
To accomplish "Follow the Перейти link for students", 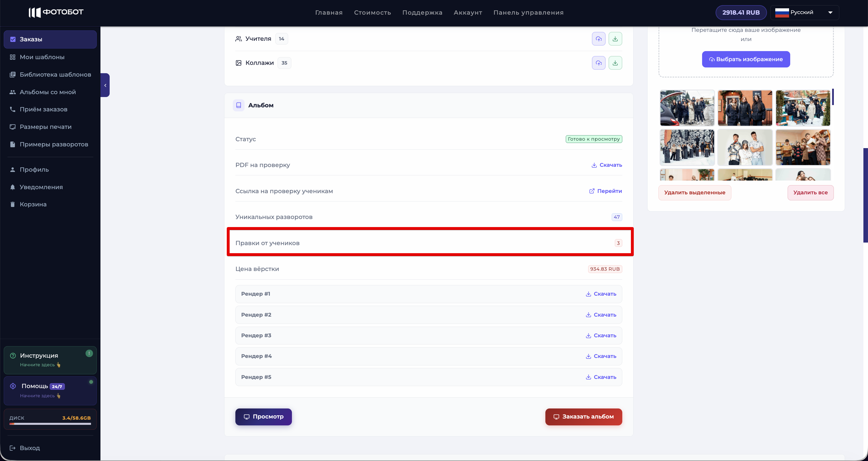I will click(x=606, y=191).
